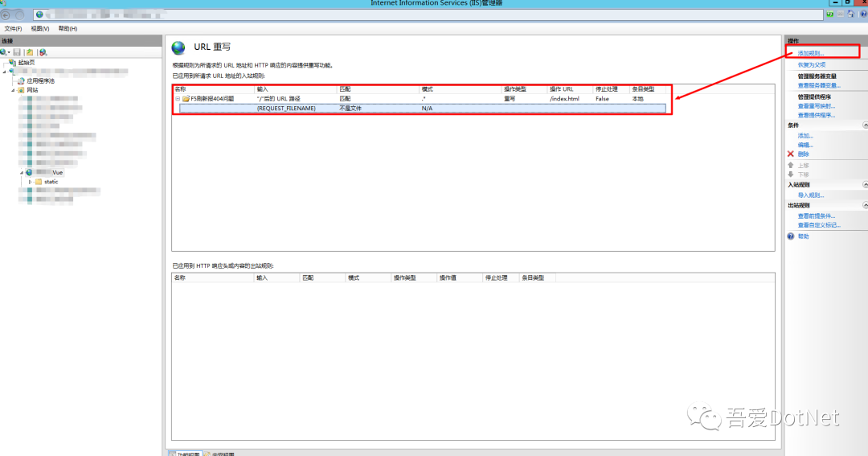Collapse the 条件 section in actions pane
868x456 pixels.
click(x=865, y=125)
